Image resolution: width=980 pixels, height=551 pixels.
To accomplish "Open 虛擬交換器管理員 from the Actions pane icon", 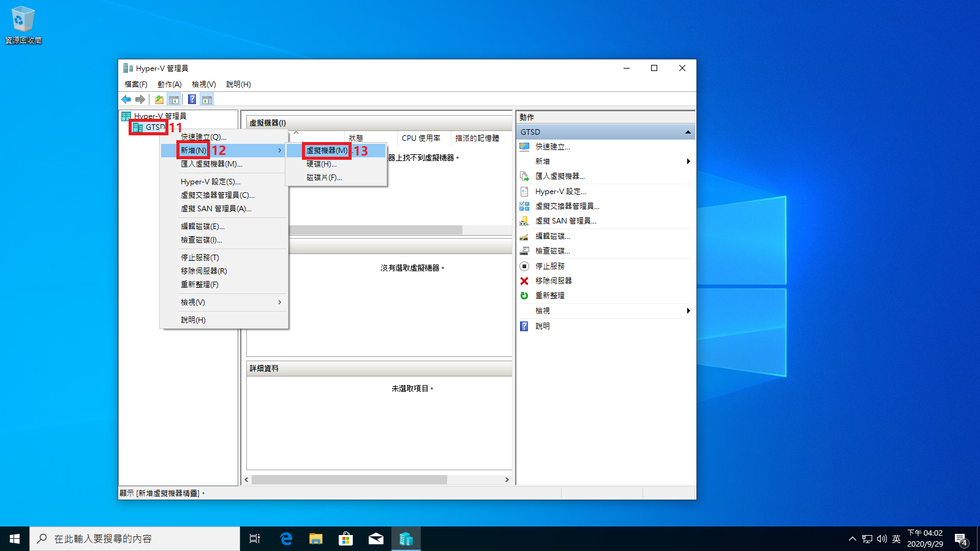I will click(x=524, y=206).
